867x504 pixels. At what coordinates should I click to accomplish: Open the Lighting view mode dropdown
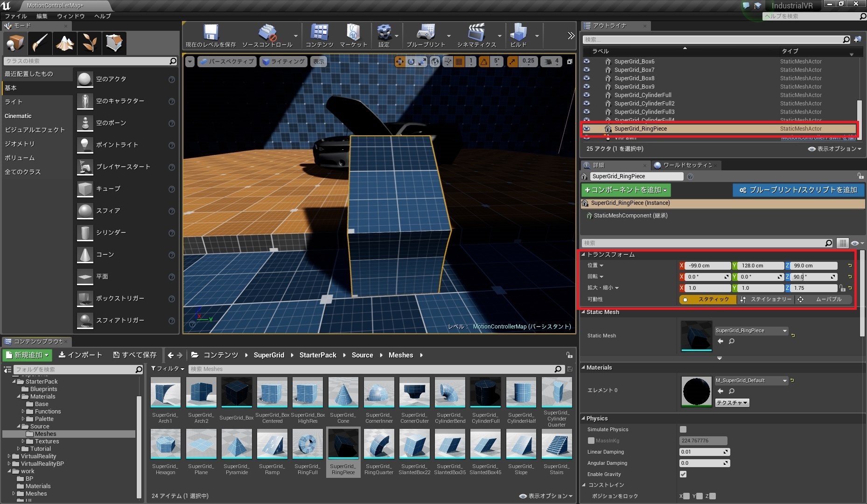(284, 62)
